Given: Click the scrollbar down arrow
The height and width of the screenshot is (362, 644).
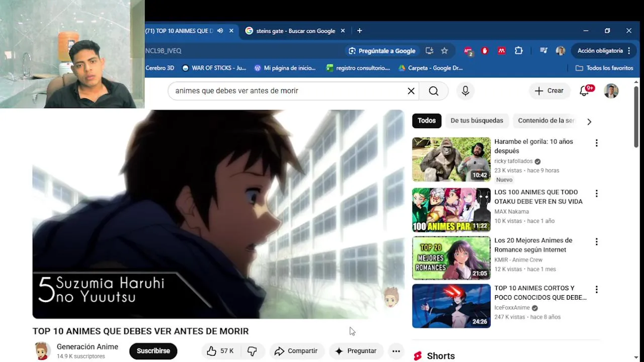Looking at the screenshot, I should [x=636, y=357].
